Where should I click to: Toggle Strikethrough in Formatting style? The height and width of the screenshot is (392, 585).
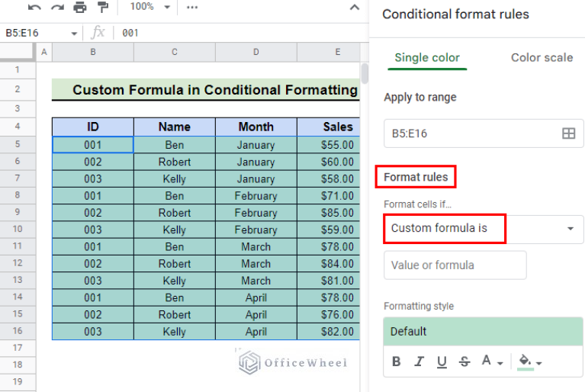[x=465, y=361]
